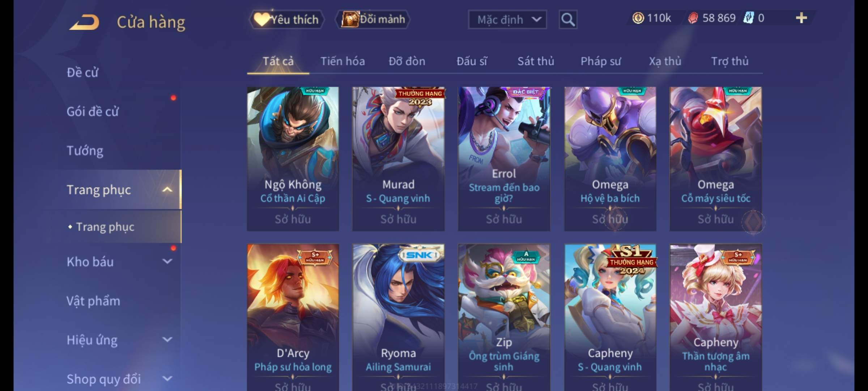Screen dimensions: 868x391
Task: Tap the plus icon to add currency
Action: pyautogui.click(x=801, y=18)
